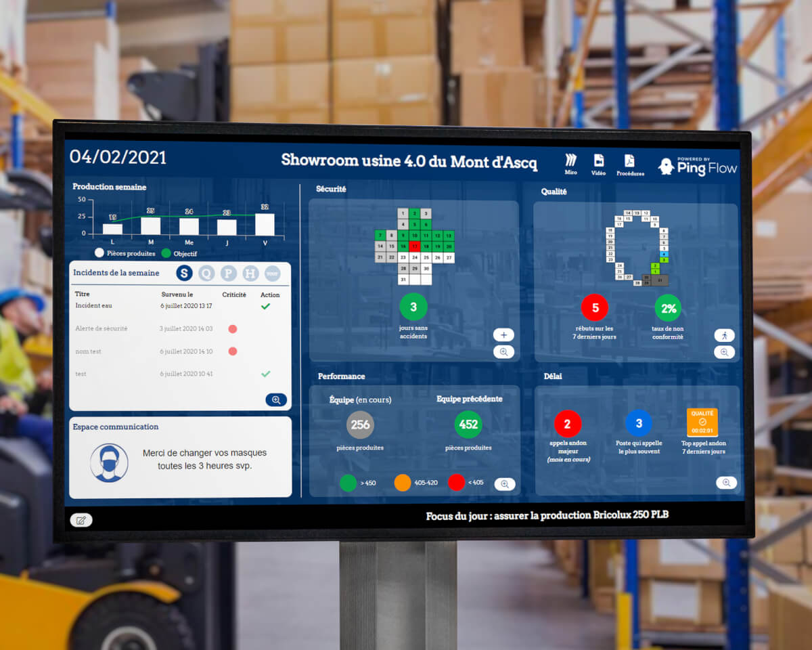This screenshot has width=812, height=650.
Task: Open the Incident eau row
Action: pyautogui.click(x=95, y=306)
